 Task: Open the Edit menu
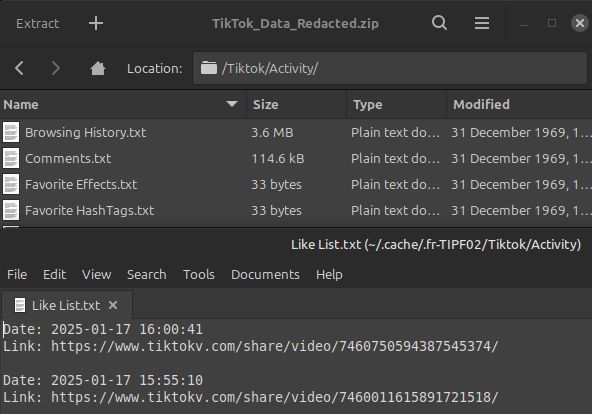[55, 274]
